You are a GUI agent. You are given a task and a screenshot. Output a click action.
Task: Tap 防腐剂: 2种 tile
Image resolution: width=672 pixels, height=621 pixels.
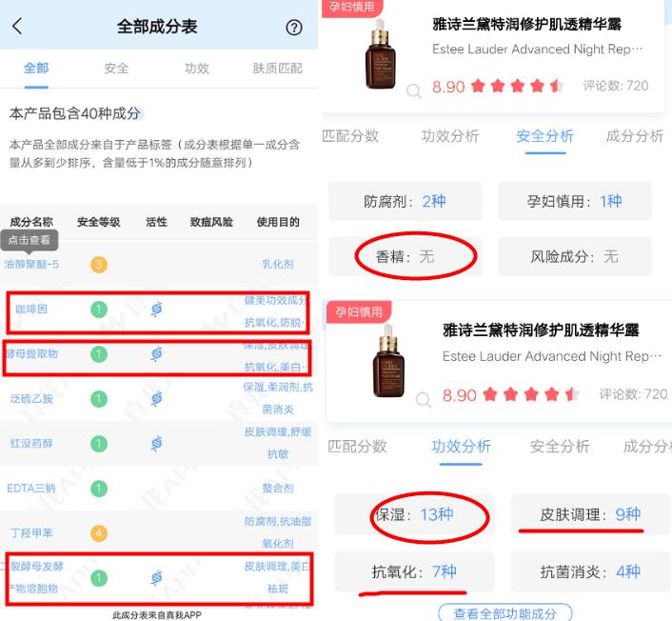(x=405, y=201)
